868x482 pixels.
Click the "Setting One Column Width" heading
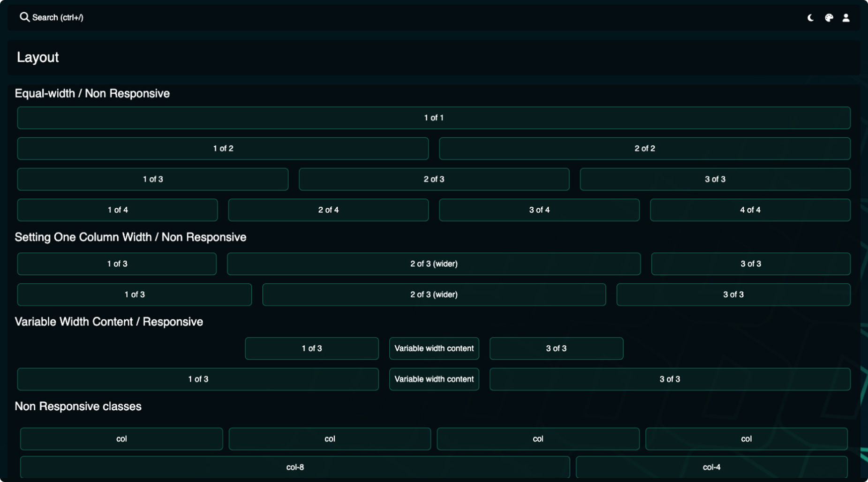click(x=130, y=237)
